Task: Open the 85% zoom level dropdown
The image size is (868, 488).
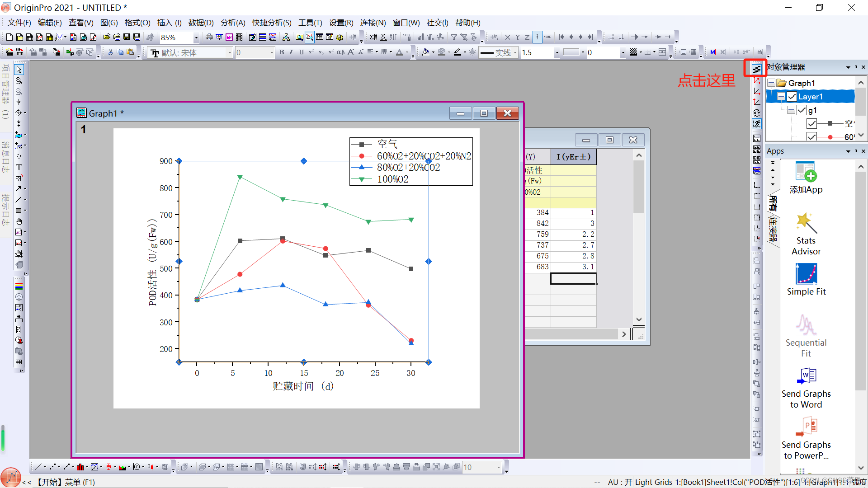Action: tap(196, 38)
